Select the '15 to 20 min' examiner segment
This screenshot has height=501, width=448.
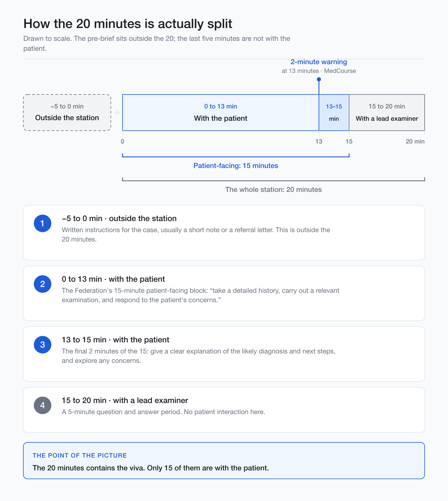387,113
